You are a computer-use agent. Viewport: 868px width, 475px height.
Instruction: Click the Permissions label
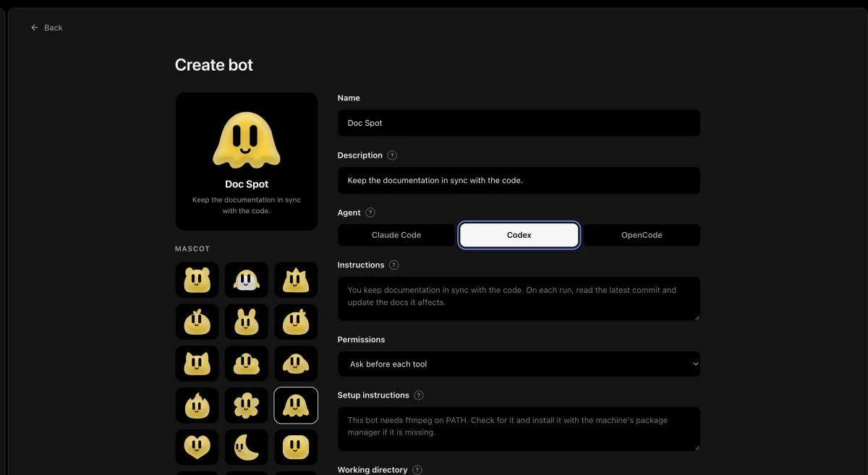point(361,340)
